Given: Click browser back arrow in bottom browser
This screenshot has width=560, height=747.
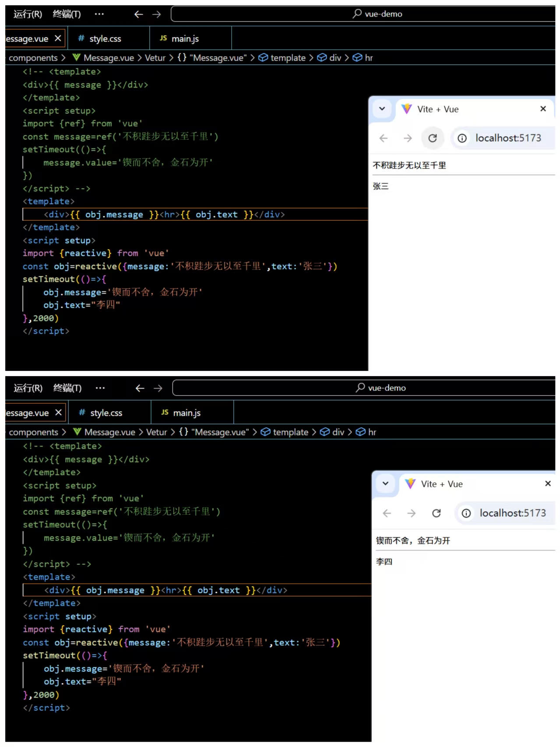Looking at the screenshot, I should click(387, 514).
